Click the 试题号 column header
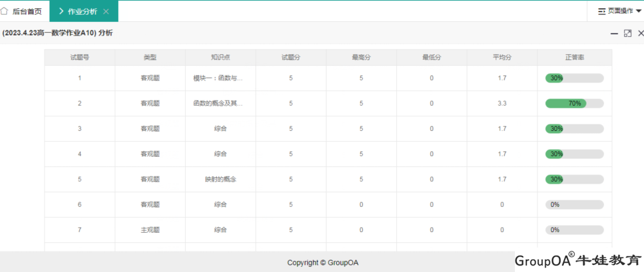The image size is (644, 272). [x=79, y=57]
